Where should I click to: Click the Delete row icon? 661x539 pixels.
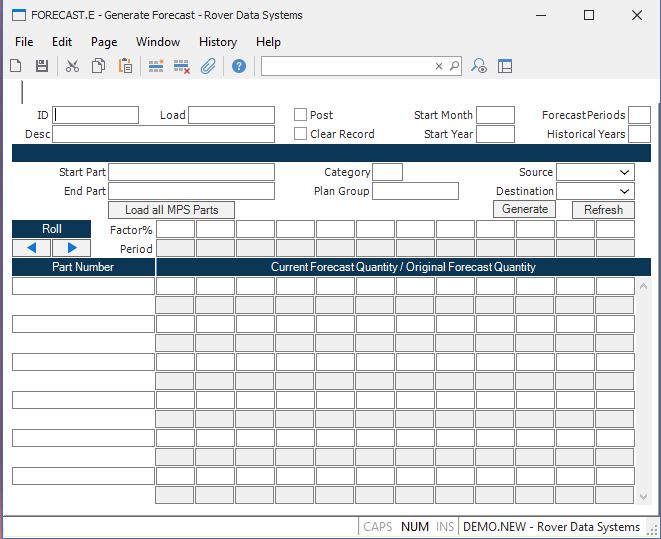[x=182, y=66]
